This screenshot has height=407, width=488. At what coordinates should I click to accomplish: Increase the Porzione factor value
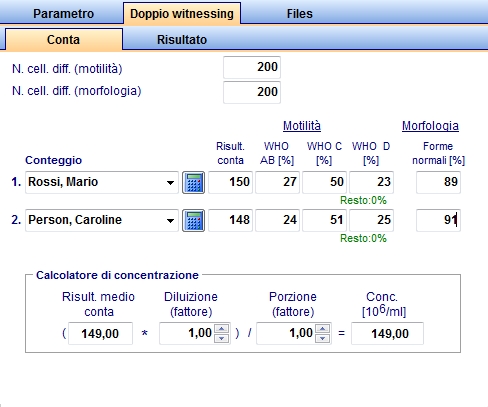point(322,329)
